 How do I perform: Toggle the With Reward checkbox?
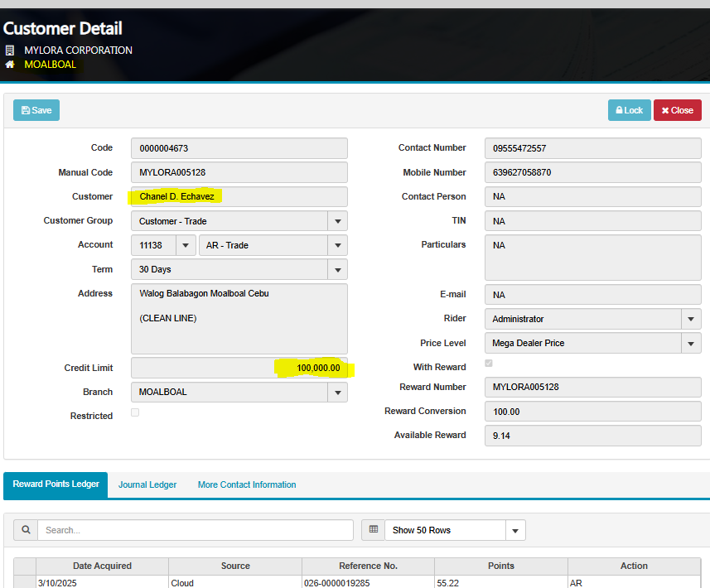pos(489,364)
